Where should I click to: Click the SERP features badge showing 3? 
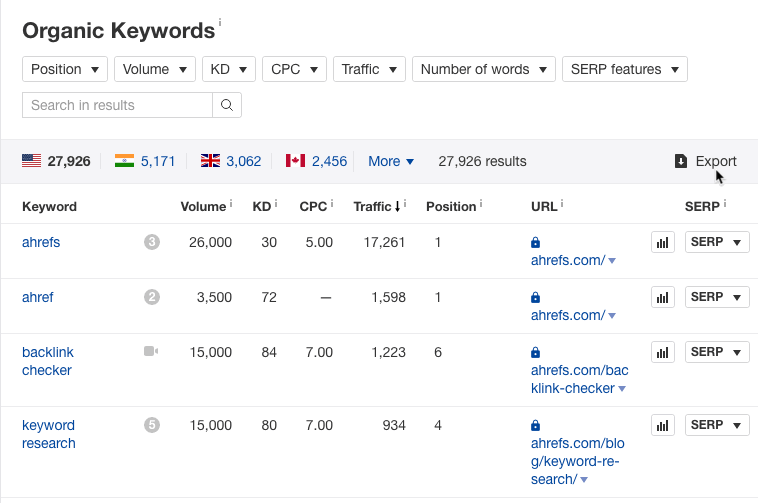tap(152, 242)
